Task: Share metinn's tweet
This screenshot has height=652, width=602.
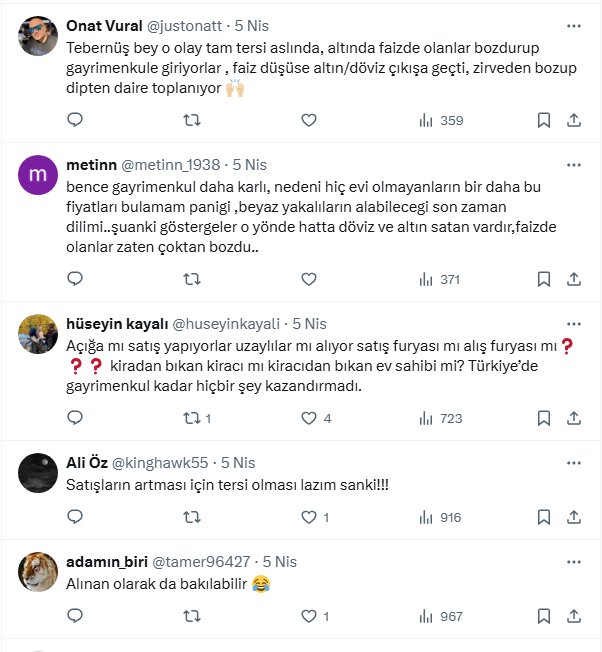Action: pos(574,280)
